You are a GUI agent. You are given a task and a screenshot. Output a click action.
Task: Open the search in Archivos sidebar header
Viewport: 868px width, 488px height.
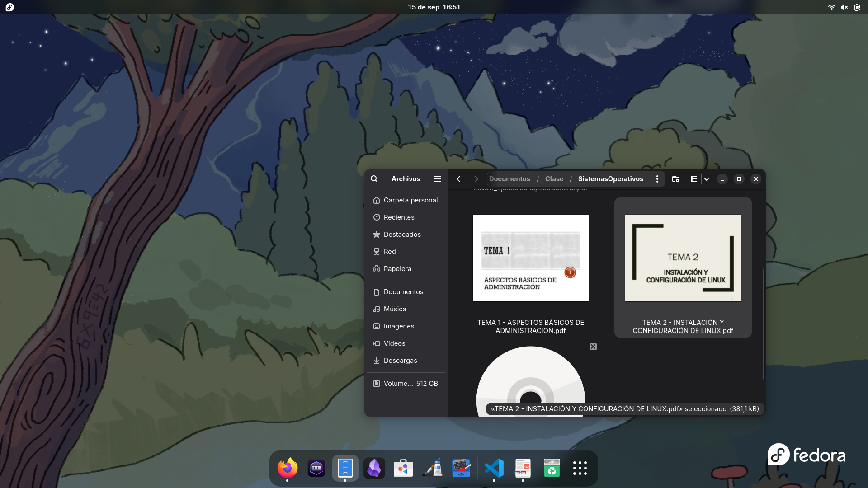[x=374, y=179]
